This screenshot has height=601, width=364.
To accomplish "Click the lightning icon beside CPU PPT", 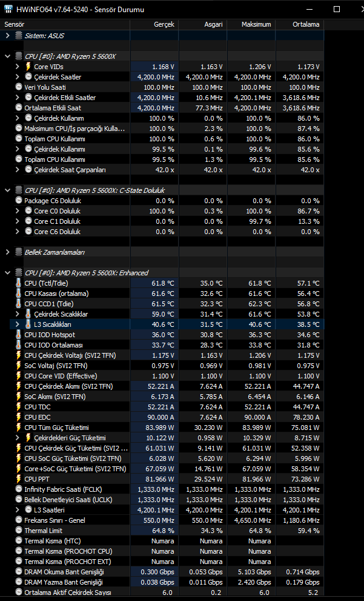I will click(x=18, y=478).
